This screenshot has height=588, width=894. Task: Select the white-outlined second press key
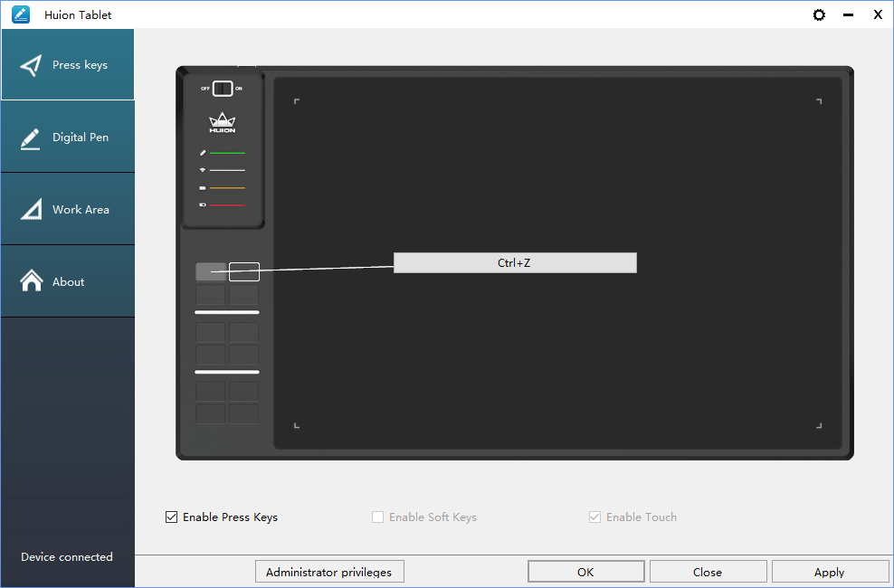click(244, 271)
